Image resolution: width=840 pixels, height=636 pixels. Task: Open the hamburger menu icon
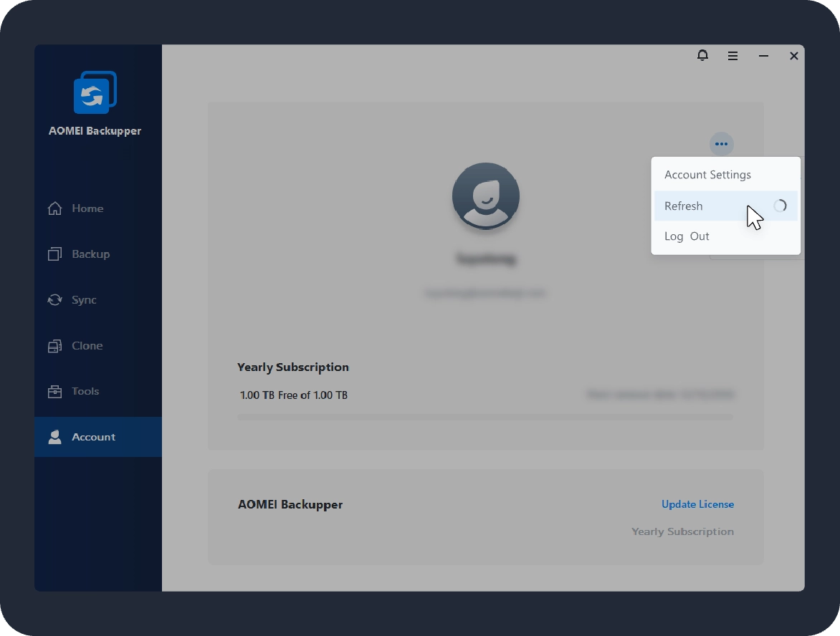pyautogui.click(x=732, y=56)
